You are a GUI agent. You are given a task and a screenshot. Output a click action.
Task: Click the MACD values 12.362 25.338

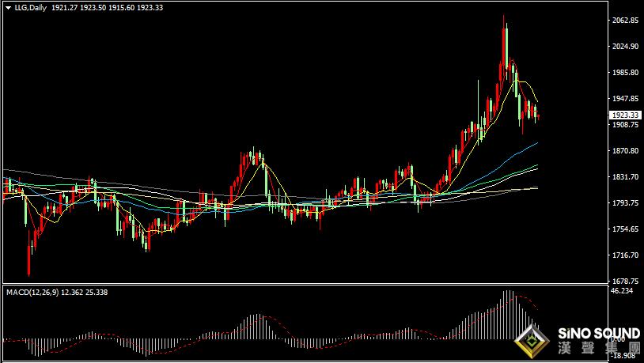(x=85, y=293)
